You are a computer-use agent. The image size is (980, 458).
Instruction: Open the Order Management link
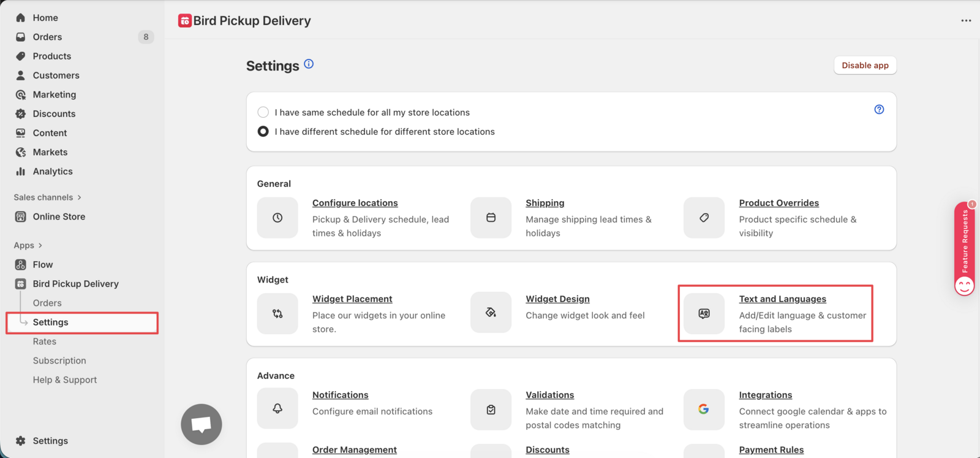pyautogui.click(x=355, y=450)
